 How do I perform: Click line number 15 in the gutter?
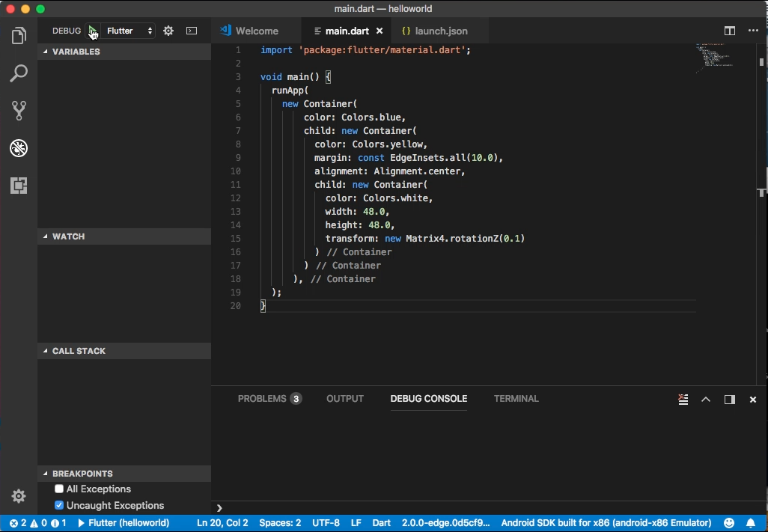click(x=236, y=239)
